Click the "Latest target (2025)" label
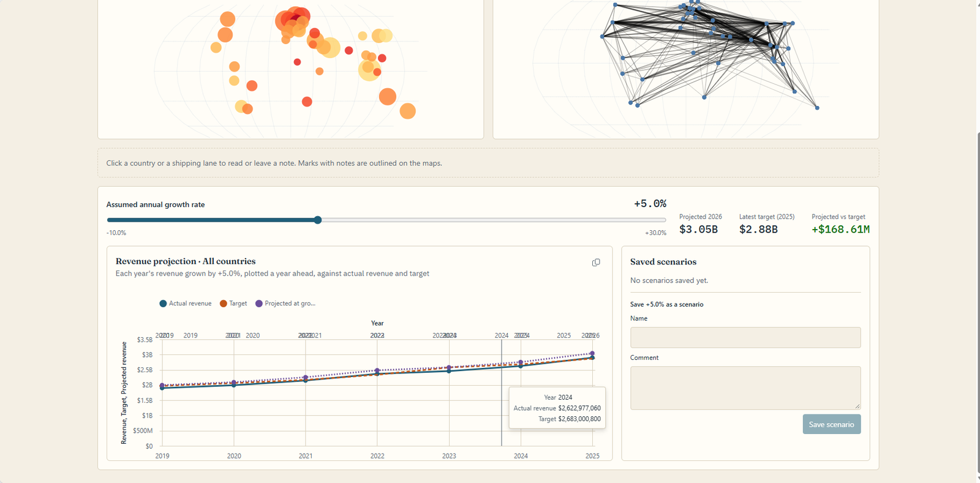 coord(767,217)
